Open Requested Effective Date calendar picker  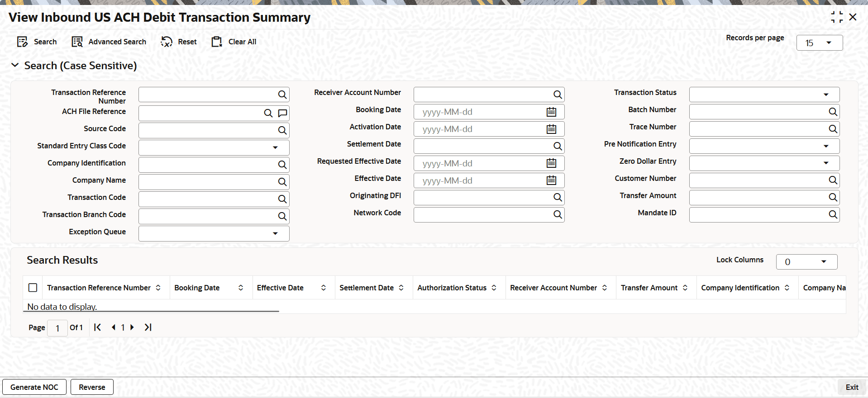551,163
